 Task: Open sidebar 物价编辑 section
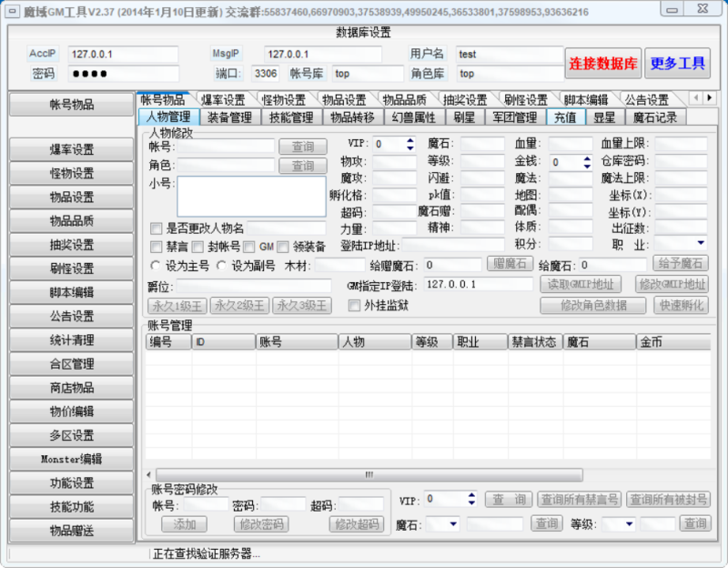[72, 411]
